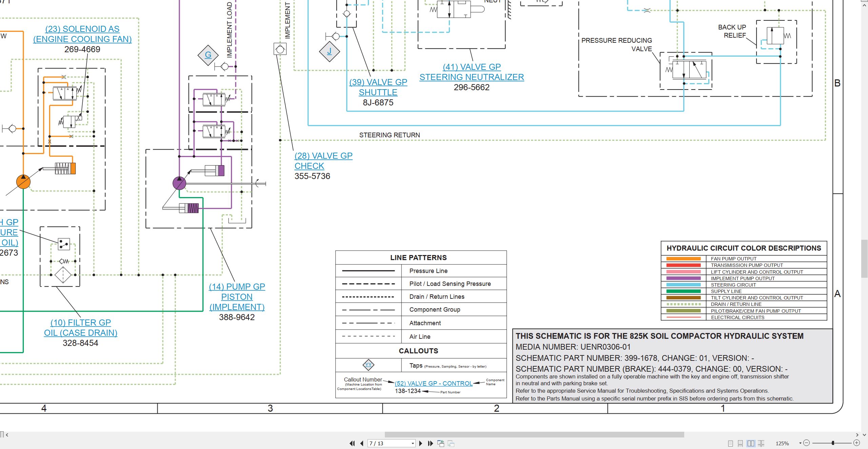Image resolution: width=868 pixels, height=449 pixels.
Task: Click the part number 269-4669
Action: pos(82,50)
